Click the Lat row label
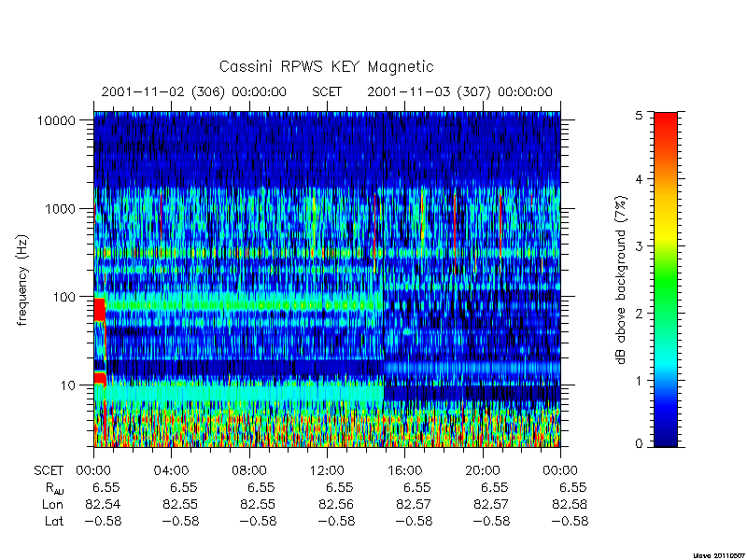This screenshot has height=560, width=747. pyautogui.click(x=54, y=522)
